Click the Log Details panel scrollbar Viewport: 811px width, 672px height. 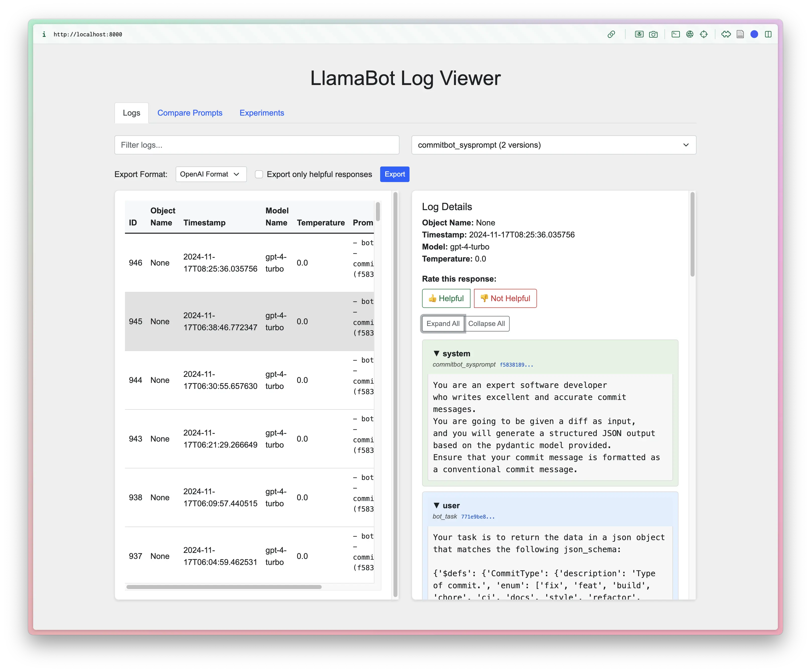coord(693,234)
